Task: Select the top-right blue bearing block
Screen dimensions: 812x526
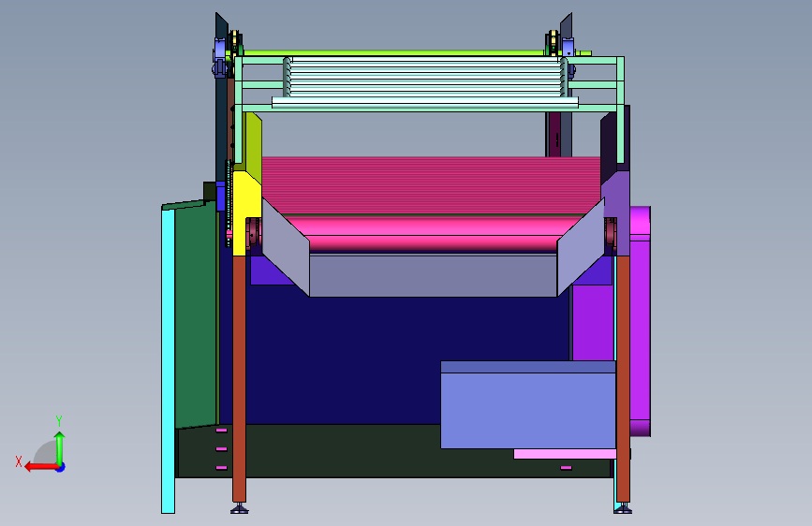Action: pos(568,48)
